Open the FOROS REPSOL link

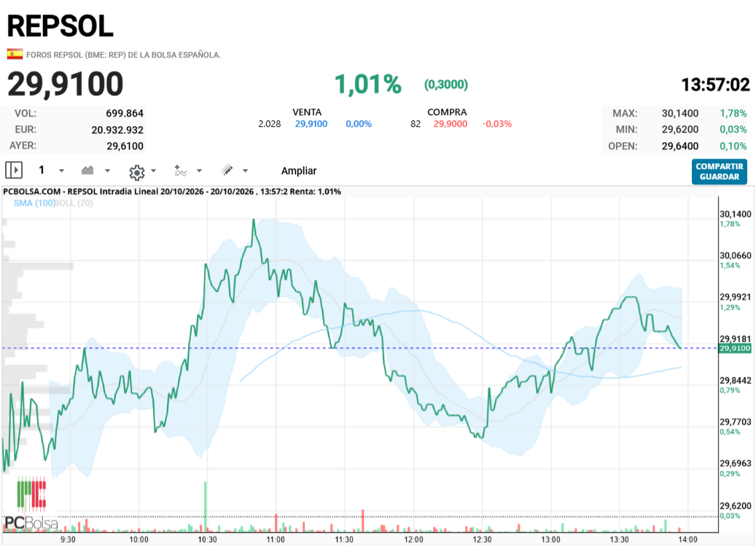tap(123, 55)
